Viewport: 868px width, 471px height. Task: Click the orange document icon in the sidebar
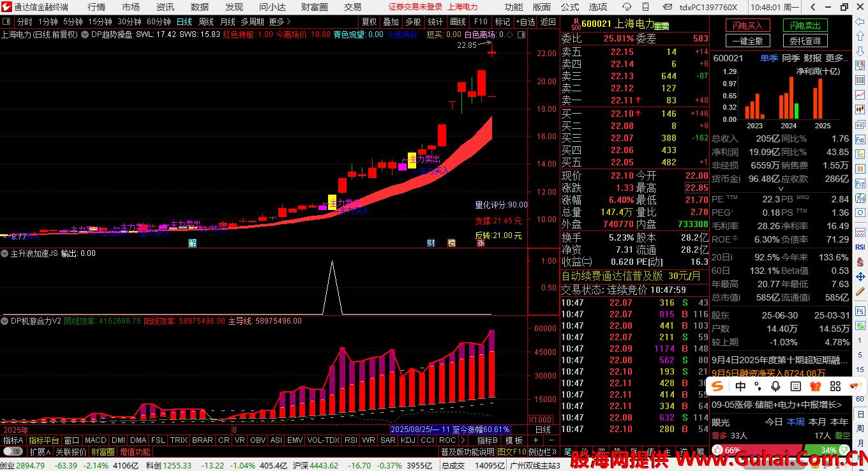click(x=860, y=168)
